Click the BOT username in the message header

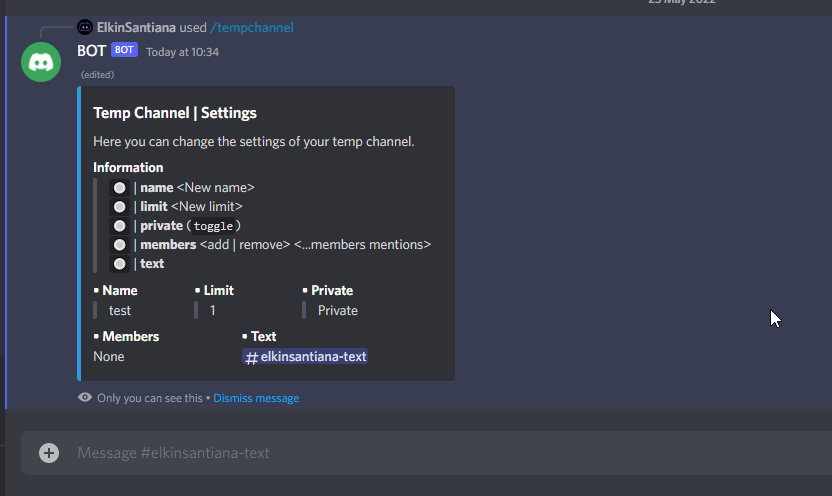(x=91, y=50)
